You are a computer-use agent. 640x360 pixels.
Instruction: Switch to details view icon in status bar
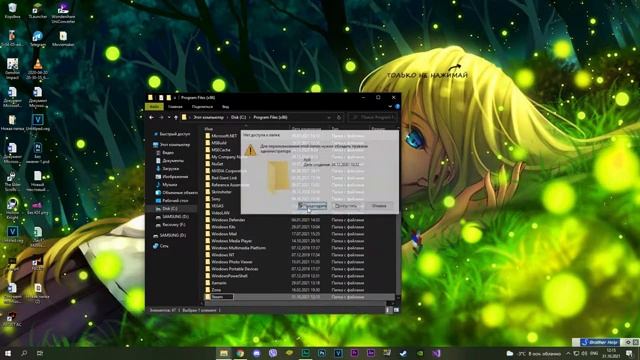pyautogui.click(x=388, y=310)
